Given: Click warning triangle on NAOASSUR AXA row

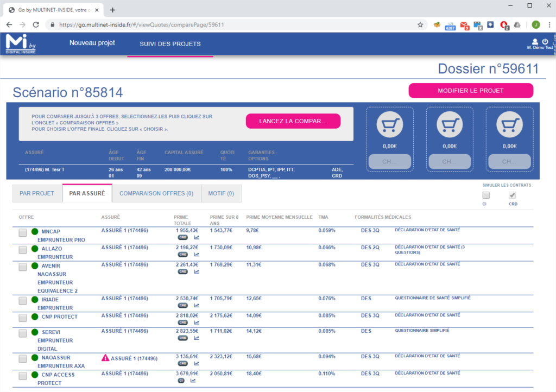Looking at the screenshot, I should click(105, 358).
